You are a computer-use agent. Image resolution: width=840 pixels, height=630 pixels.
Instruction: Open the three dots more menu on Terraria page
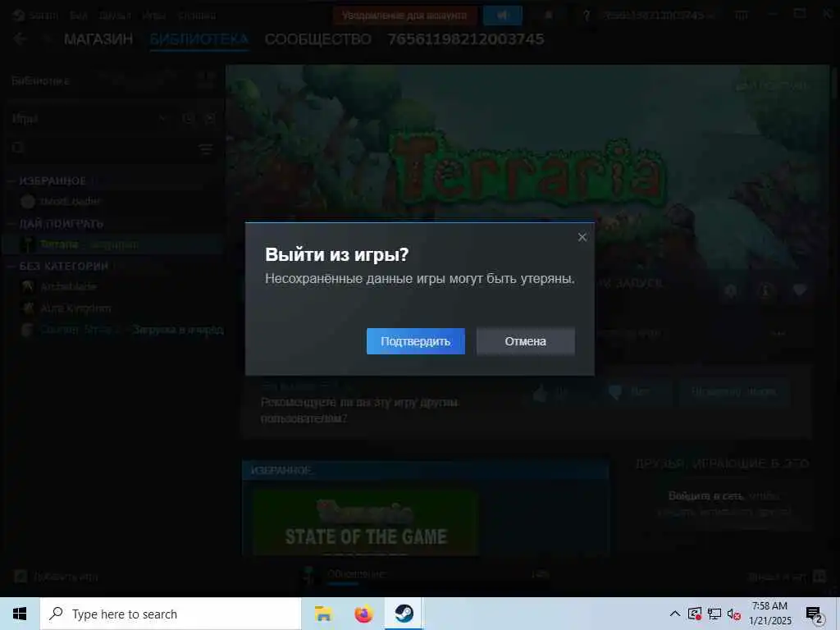pyautogui.click(x=778, y=333)
